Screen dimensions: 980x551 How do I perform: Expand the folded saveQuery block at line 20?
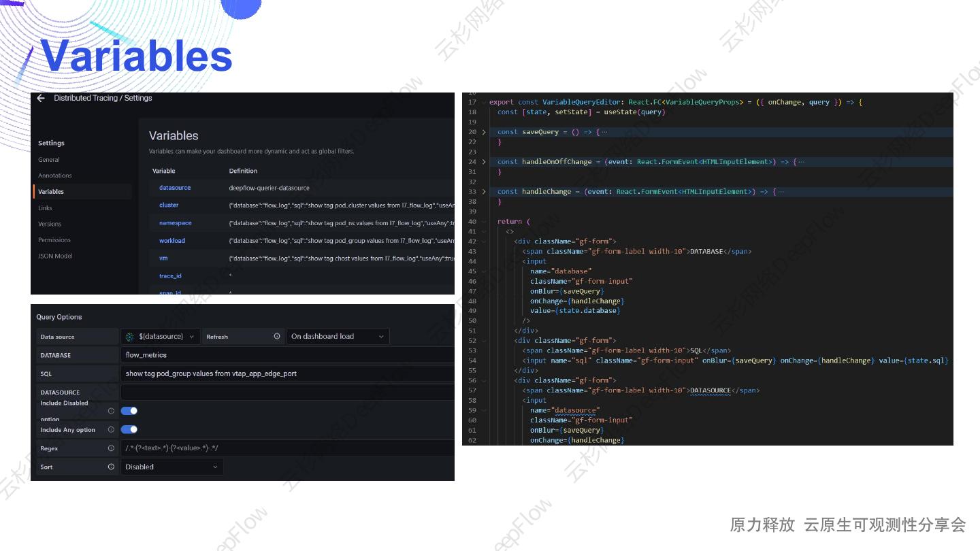click(484, 132)
